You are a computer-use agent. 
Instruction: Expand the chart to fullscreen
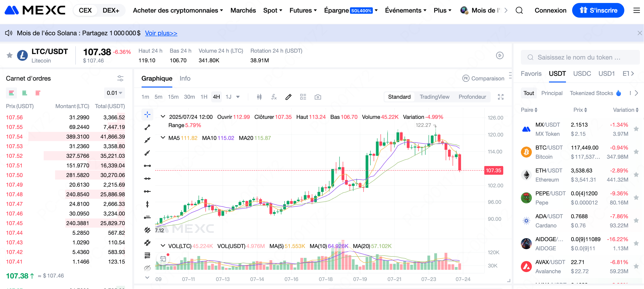click(501, 97)
